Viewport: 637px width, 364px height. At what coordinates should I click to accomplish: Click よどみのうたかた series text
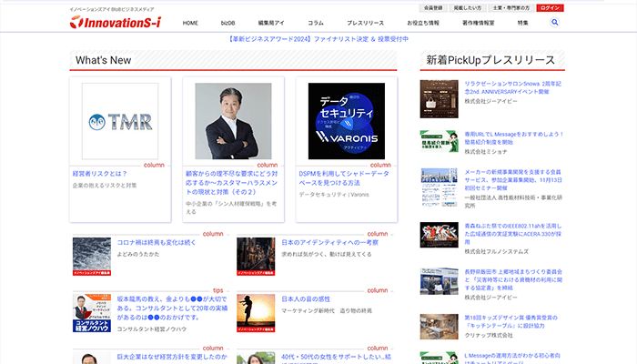tap(138, 254)
